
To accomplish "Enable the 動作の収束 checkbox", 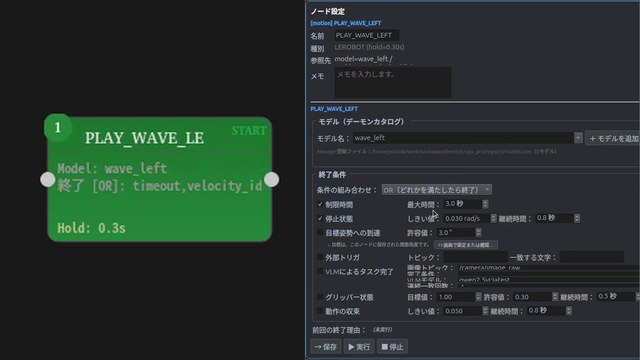I will (320, 311).
